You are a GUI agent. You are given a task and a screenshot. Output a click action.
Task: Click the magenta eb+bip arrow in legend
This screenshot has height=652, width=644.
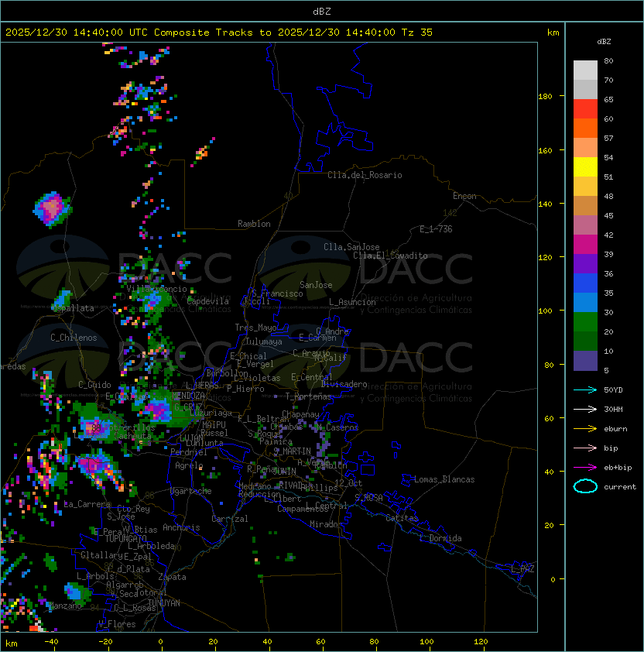(x=585, y=468)
